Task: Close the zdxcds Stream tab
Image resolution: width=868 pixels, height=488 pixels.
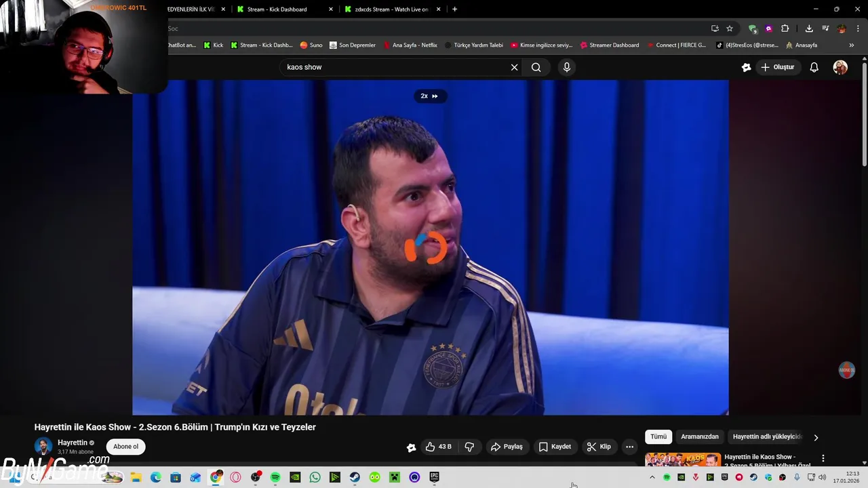Action: (x=438, y=9)
